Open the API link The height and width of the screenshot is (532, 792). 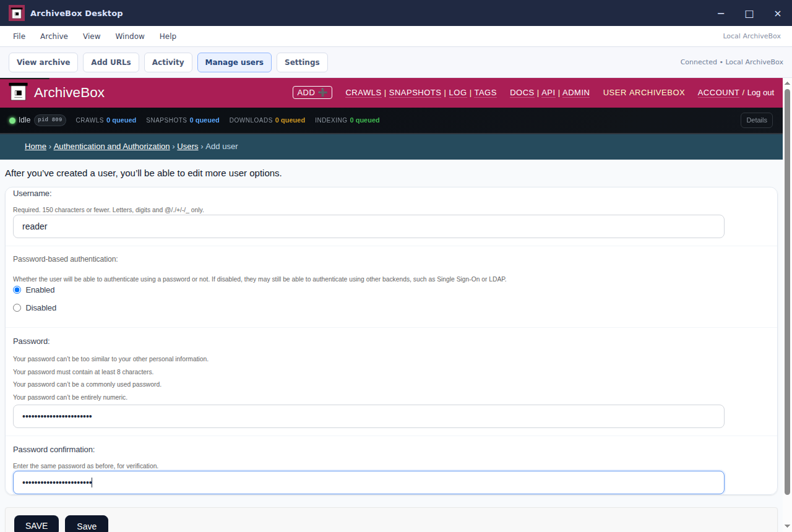548,93
